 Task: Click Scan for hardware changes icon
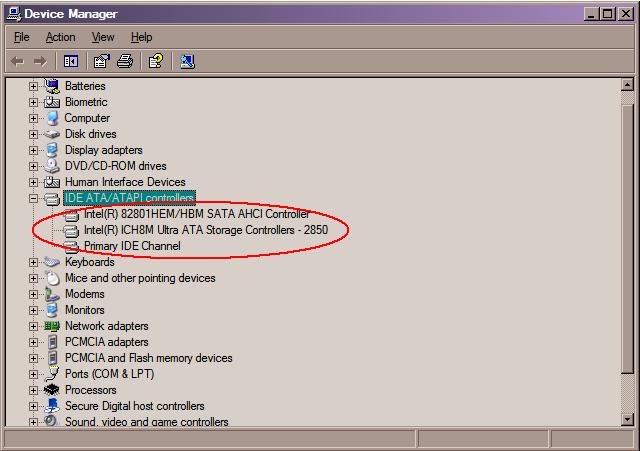[187, 62]
